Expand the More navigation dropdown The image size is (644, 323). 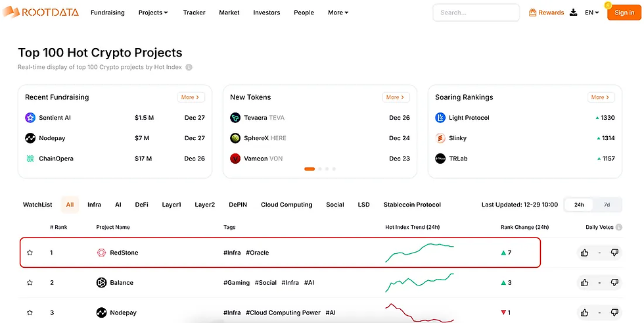click(x=338, y=12)
